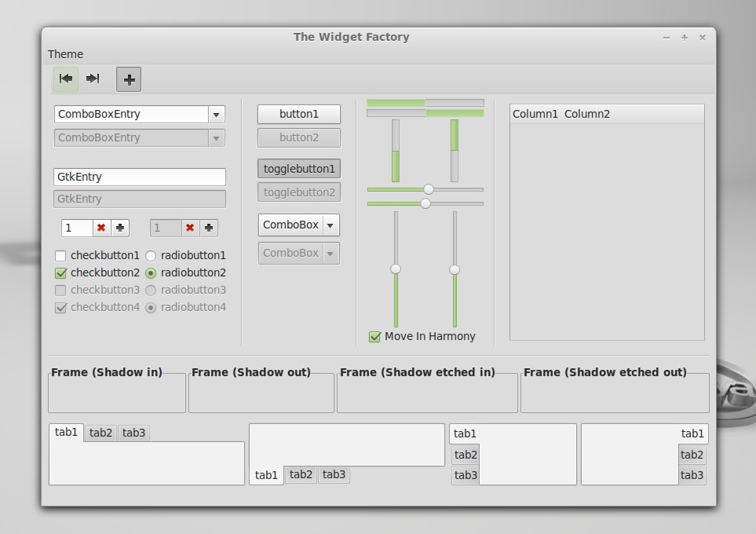Select radiobutton1 option
756x534 pixels.
pos(151,256)
